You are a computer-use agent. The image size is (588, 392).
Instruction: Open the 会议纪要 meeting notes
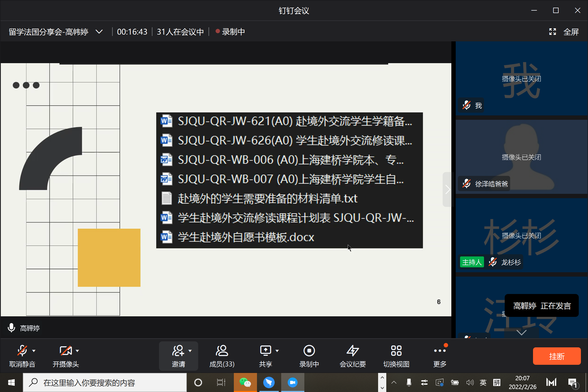(353, 351)
